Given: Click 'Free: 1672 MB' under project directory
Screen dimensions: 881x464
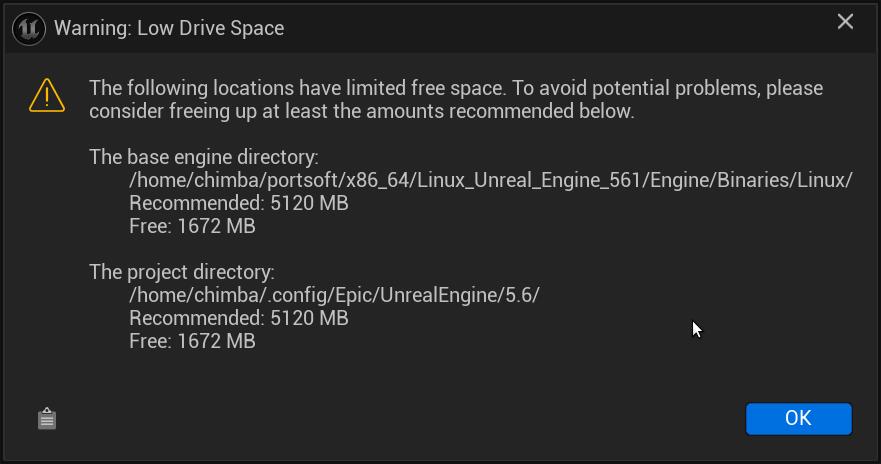Looking at the screenshot, I should pyautogui.click(x=192, y=341).
